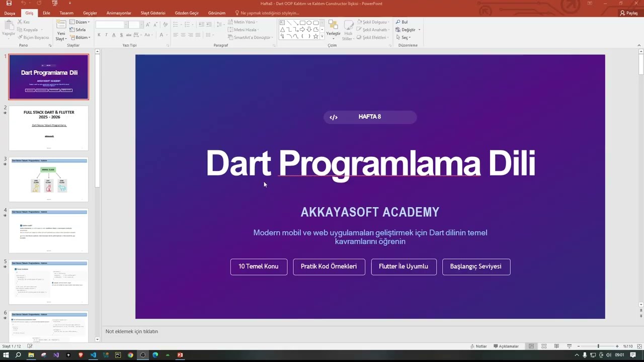Open the font name combo box
Screen dimensions: 644x362
(111, 25)
